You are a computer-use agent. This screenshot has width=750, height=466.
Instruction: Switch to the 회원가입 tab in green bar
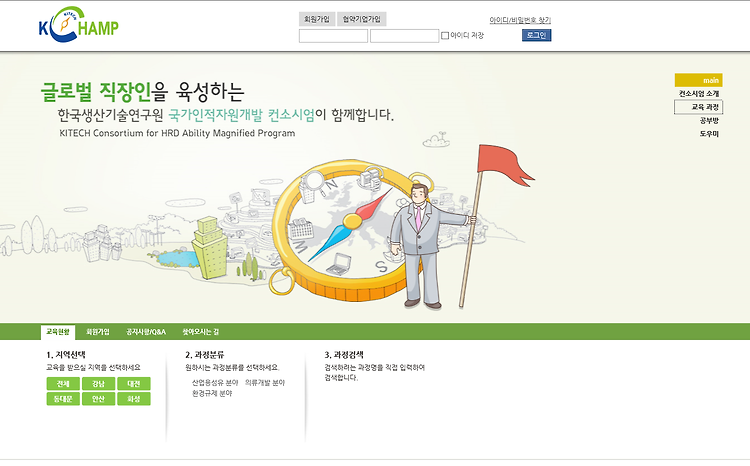(x=98, y=332)
